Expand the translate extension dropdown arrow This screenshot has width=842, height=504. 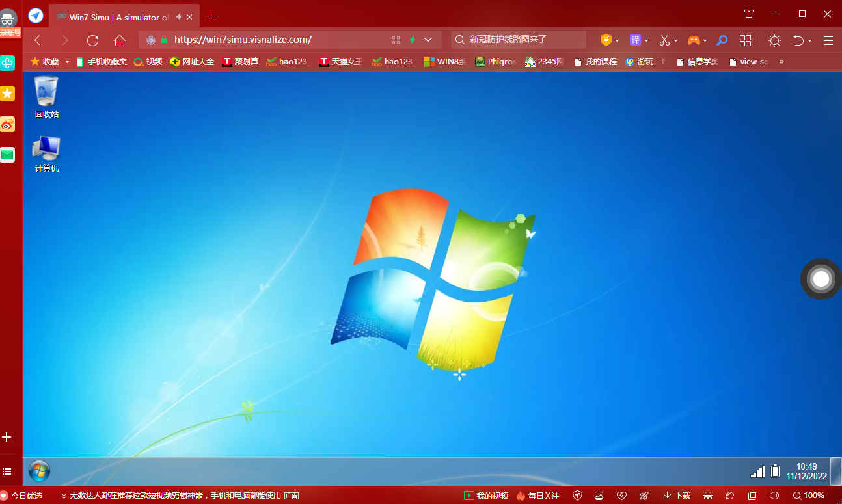tap(646, 40)
